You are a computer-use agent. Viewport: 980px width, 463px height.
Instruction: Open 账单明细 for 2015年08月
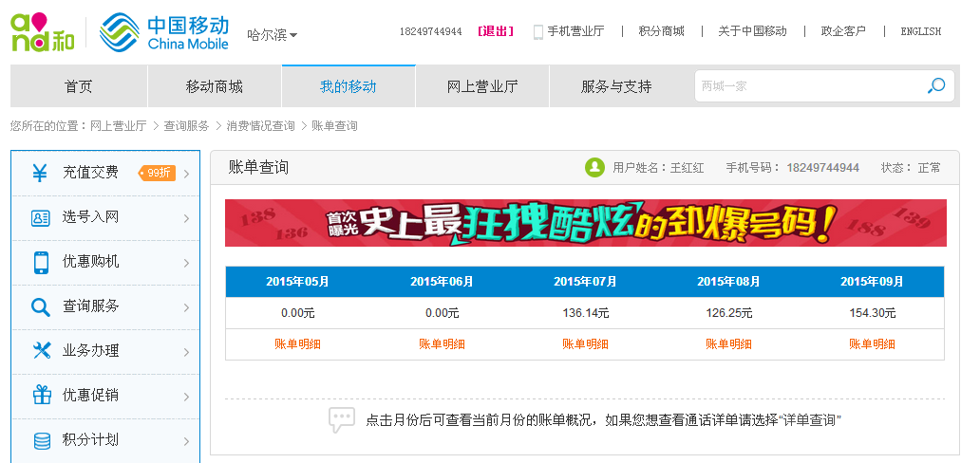728,344
